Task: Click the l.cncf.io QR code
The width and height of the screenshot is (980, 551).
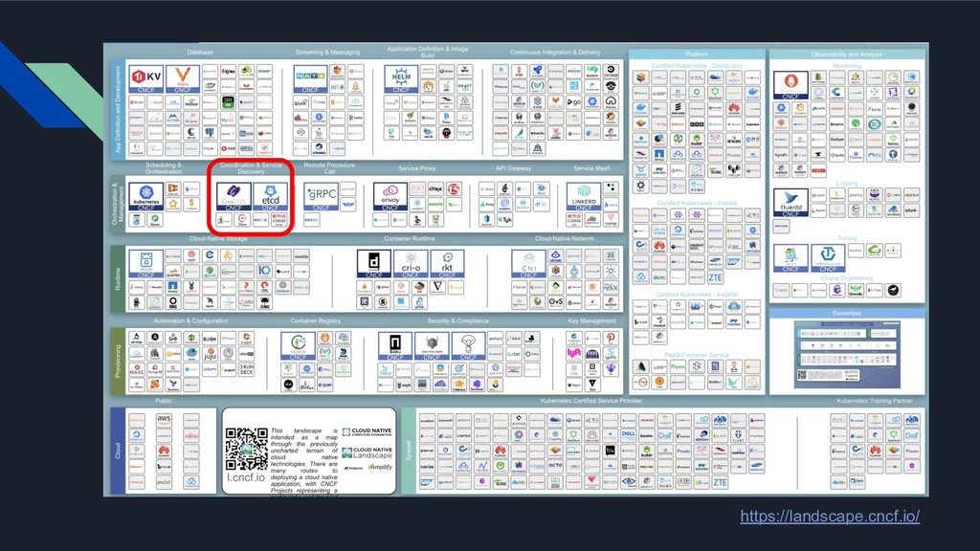Action: click(246, 450)
